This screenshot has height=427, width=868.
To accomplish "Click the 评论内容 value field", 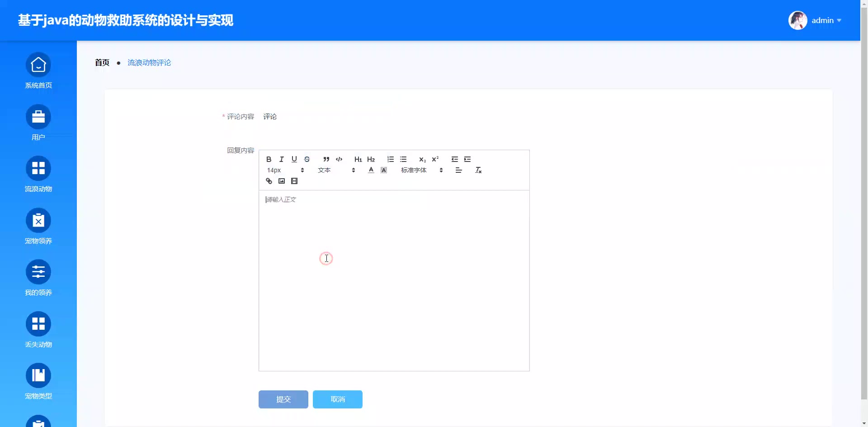I will click(270, 117).
